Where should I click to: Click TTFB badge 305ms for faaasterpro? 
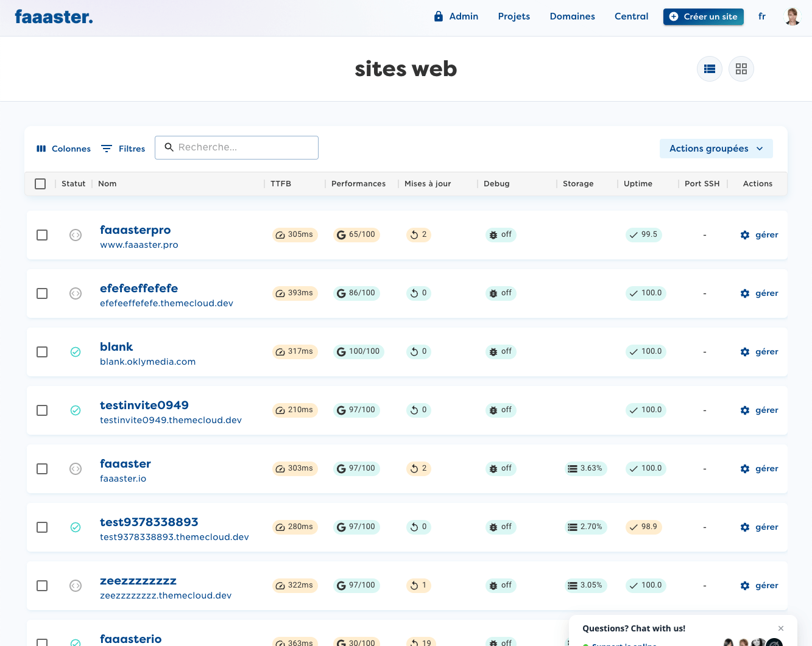pyautogui.click(x=295, y=234)
